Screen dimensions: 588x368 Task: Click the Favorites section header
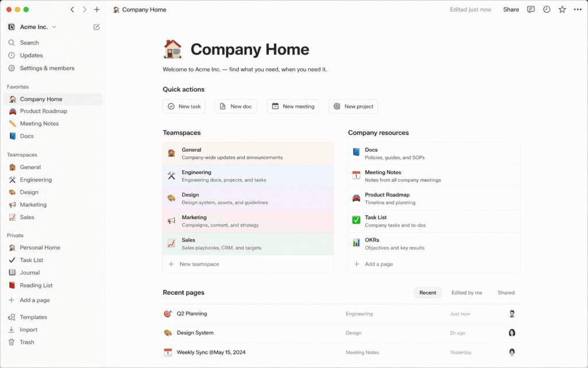point(18,87)
